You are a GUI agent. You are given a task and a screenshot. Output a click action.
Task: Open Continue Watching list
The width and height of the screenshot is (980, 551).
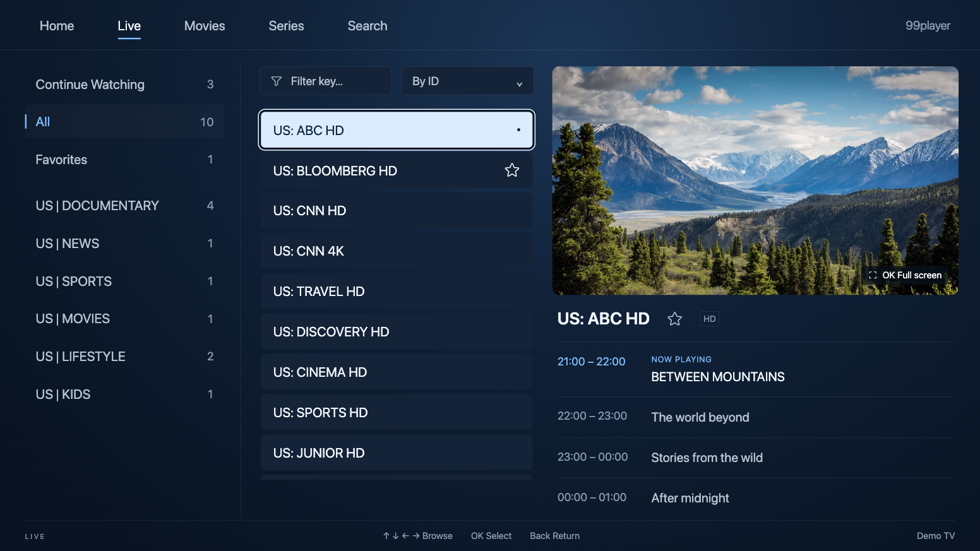pos(125,85)
